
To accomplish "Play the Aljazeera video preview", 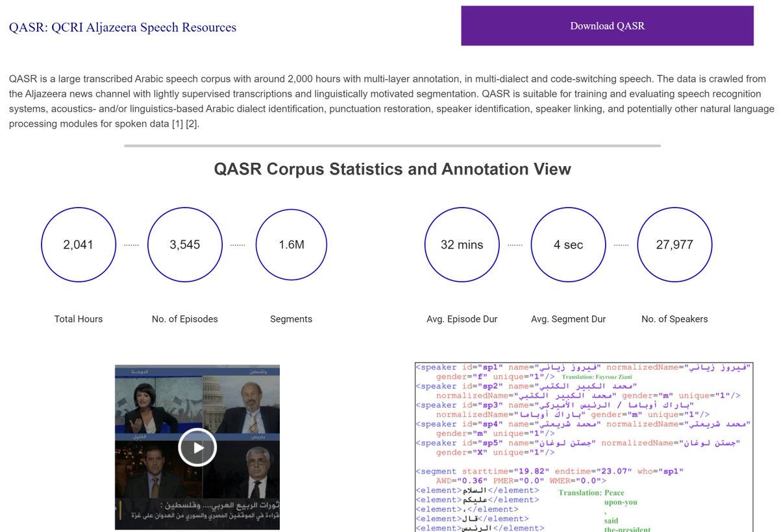I will 197,447.
